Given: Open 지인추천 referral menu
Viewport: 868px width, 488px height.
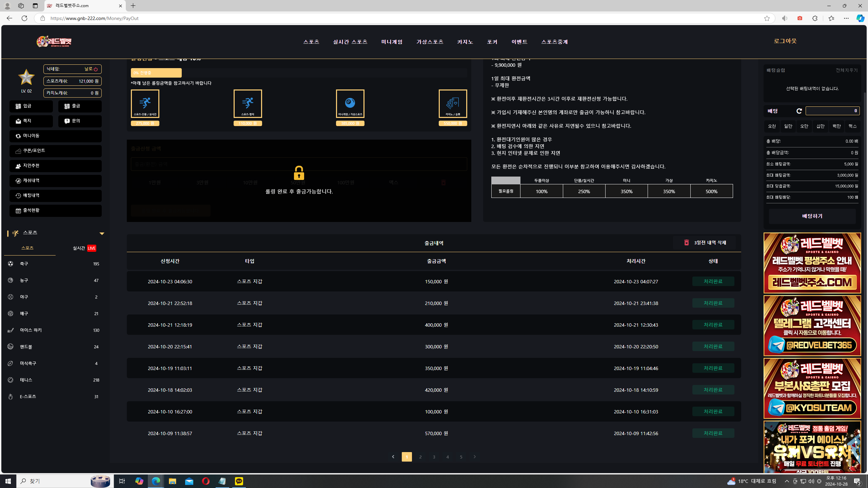Looking at the screenshot, I should 56,166.
